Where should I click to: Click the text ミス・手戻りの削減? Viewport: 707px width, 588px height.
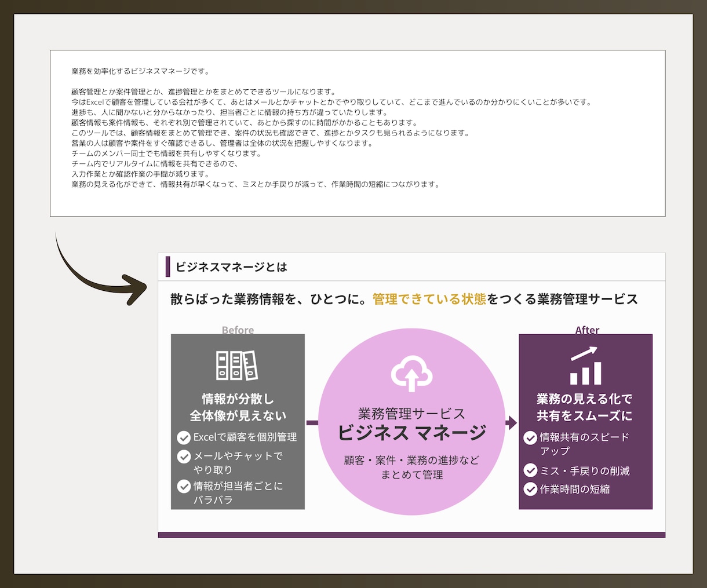click(x=585, y=471)
